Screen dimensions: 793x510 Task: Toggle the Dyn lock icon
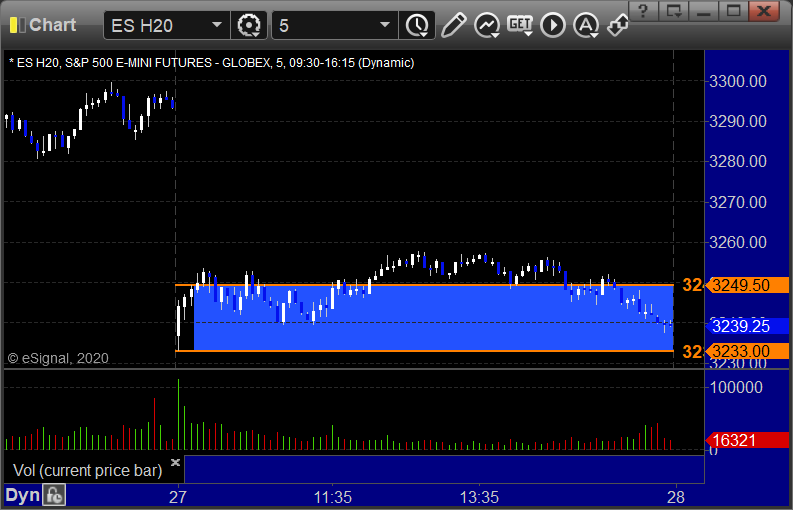point(54,495)
